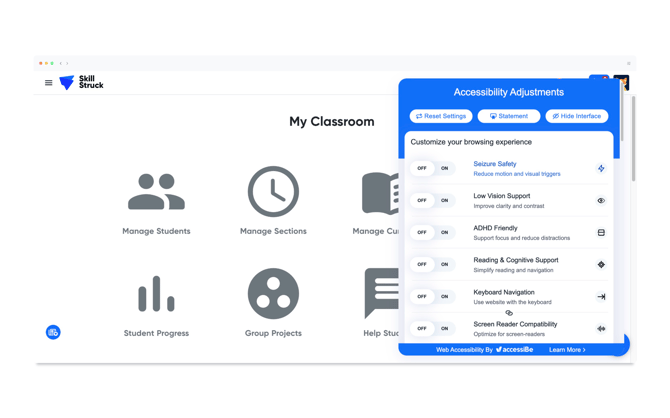
Task: Turn on Reading & Cognitive Support profile
Action: [444, 265]
